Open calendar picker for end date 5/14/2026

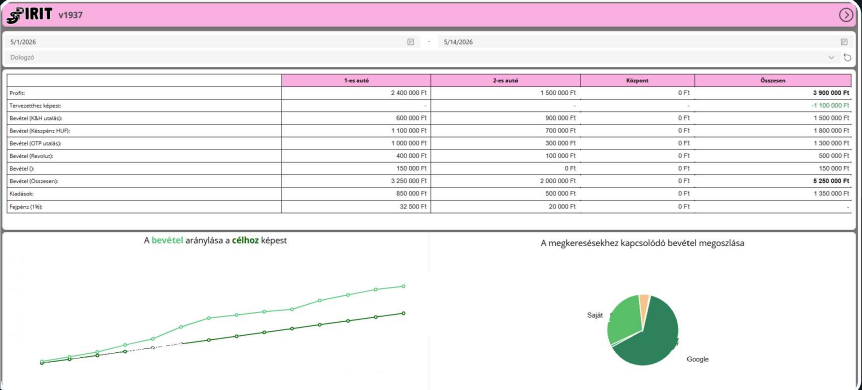click(844, 42)
